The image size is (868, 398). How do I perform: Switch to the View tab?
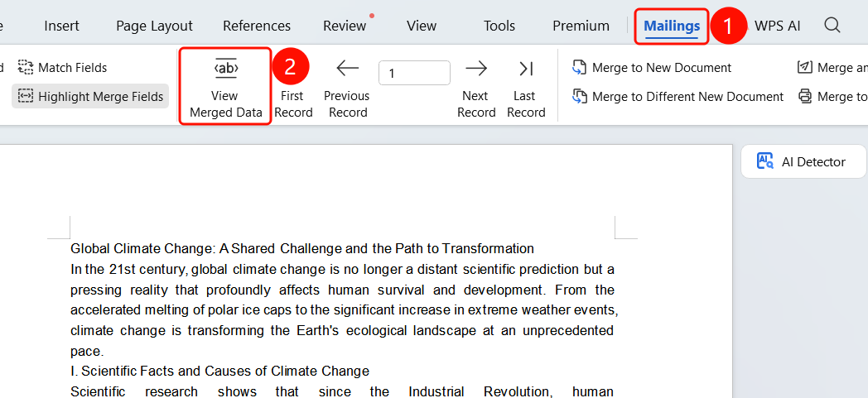[x=422, y=26]
